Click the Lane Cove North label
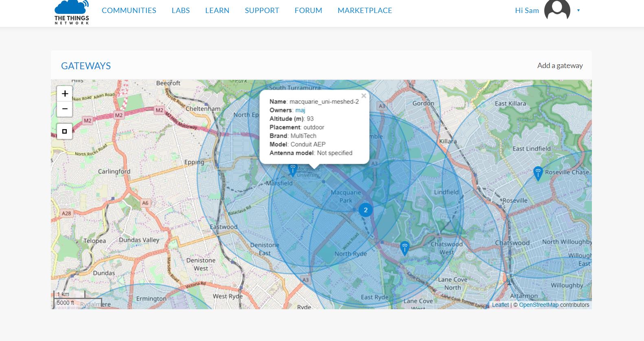The image size is (644, 341). point(453,284)
